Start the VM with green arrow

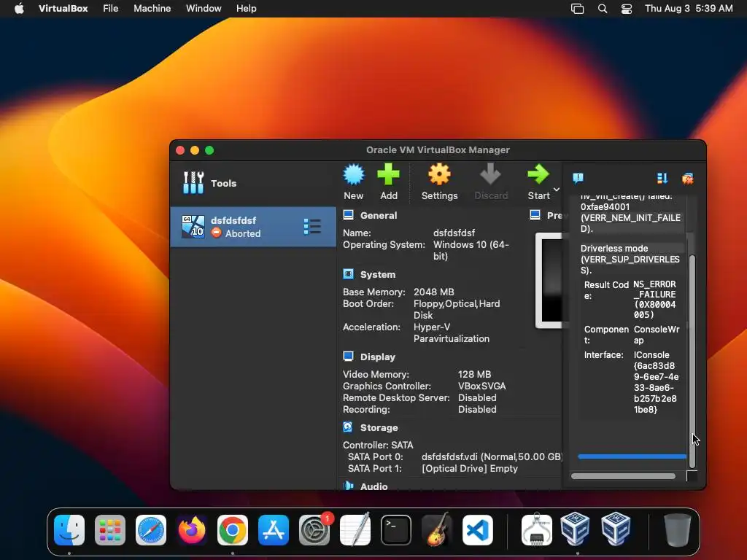coord(538,175)
